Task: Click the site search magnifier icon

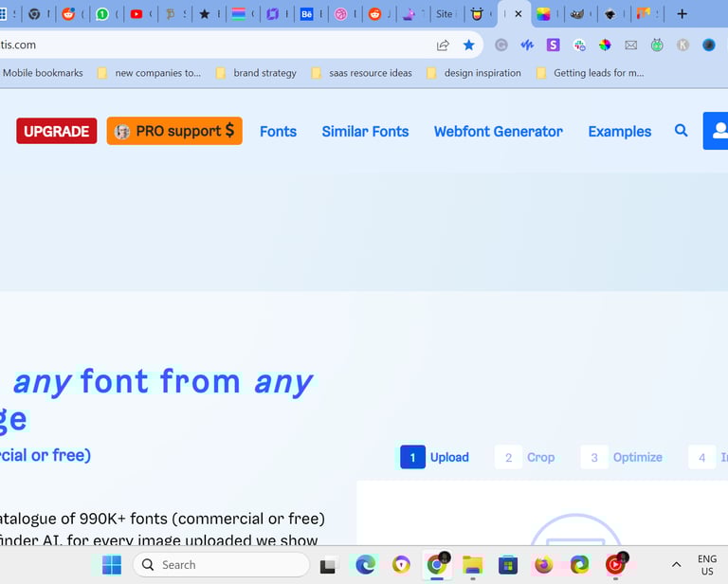Action: (x=682, y=131)
